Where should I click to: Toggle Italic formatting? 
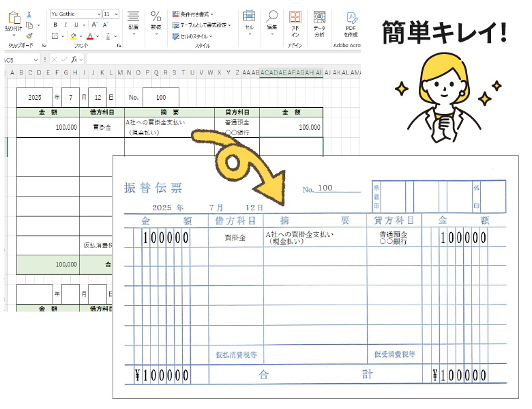click(x=65, y=25)
